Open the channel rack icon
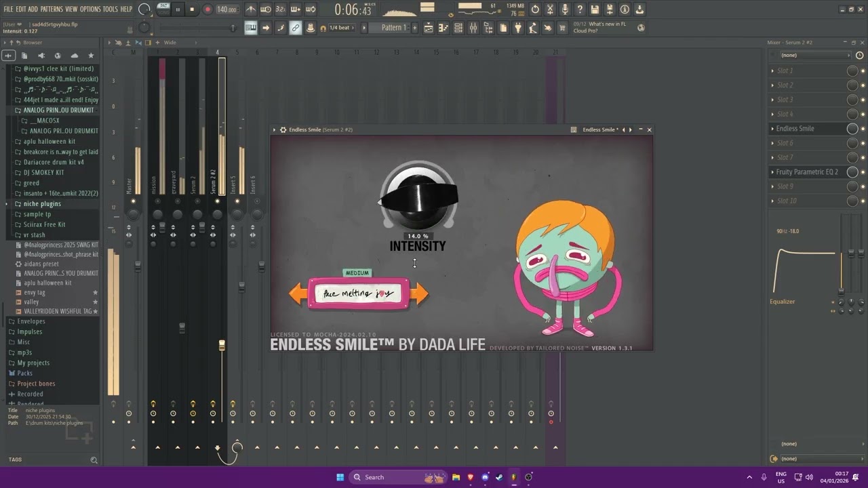This screenshot has width=868, height=488. [458, 28]
